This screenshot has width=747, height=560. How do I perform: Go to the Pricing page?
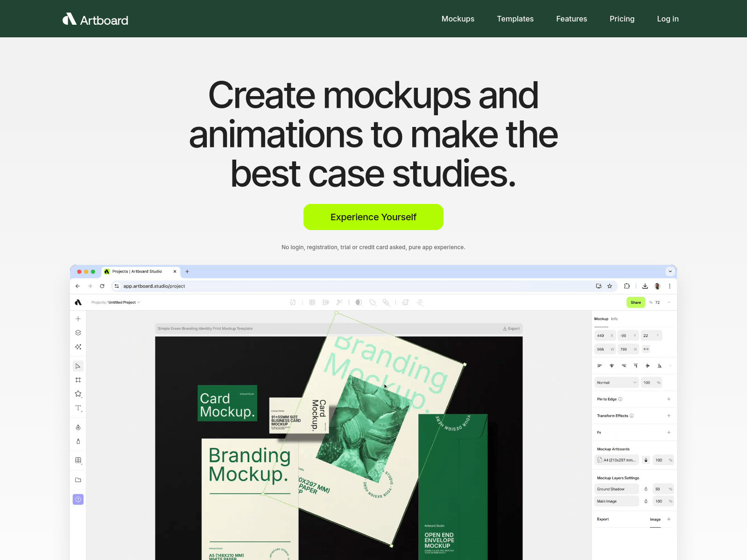[x=622, y=19]
